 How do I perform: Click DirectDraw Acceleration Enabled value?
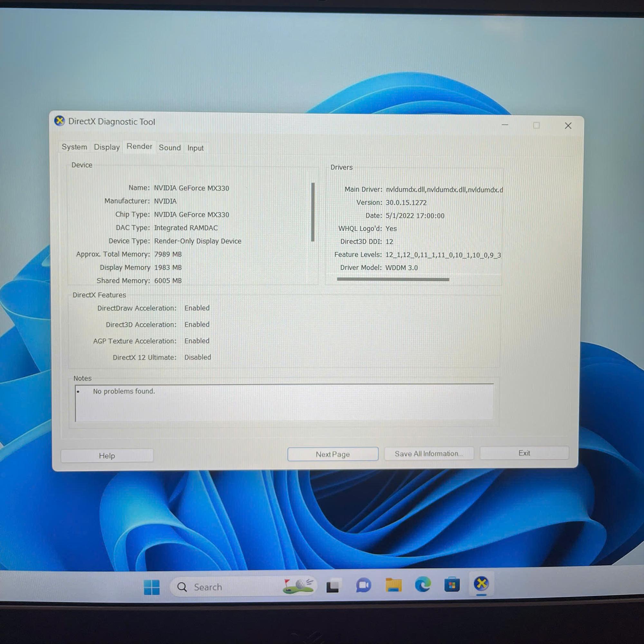click(197, 308)
